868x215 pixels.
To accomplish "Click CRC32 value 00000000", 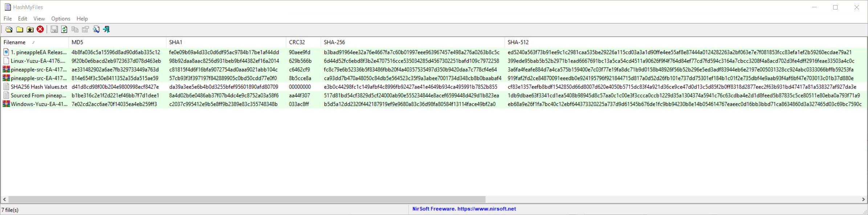I will pos(300,87).
